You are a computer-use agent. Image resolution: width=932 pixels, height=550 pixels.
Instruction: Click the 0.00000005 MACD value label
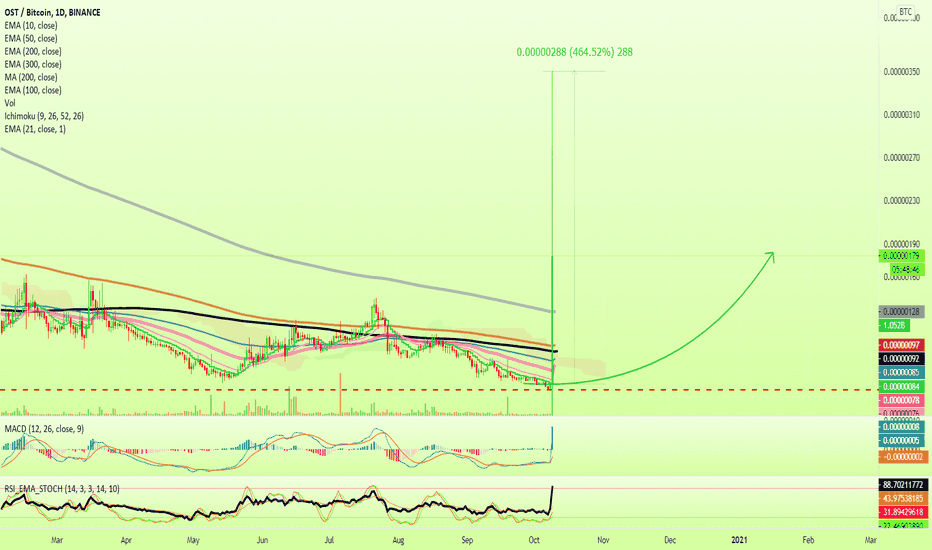pyautogui.click(x=902, y=441)
